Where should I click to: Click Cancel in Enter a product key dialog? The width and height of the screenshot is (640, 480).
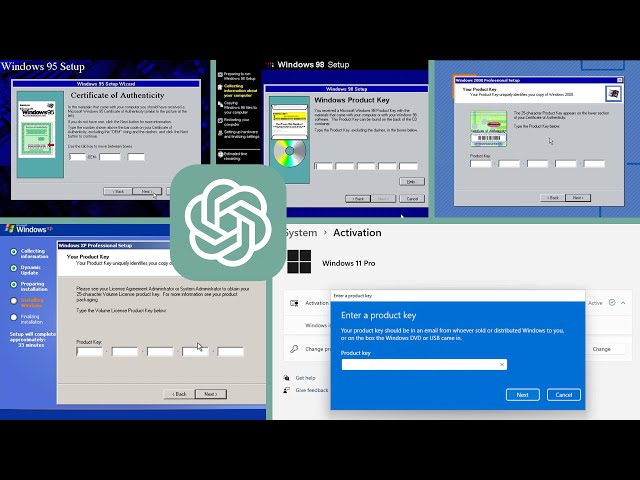point(564,395)
